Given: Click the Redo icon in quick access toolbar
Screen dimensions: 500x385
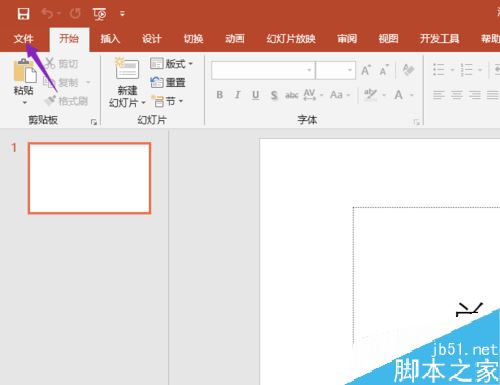Looking at the screenshot, I should [x=75, y=14].
